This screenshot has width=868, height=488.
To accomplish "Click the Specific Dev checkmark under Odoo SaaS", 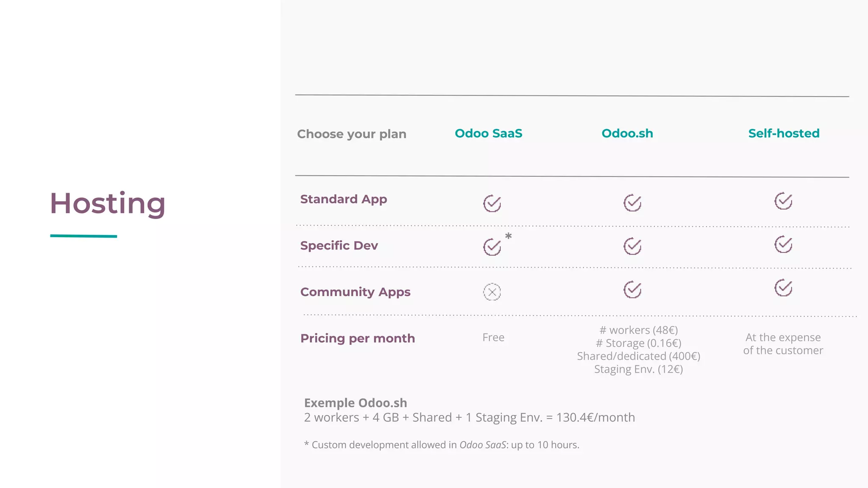I will pyautogui.click(x=492, y=247).
